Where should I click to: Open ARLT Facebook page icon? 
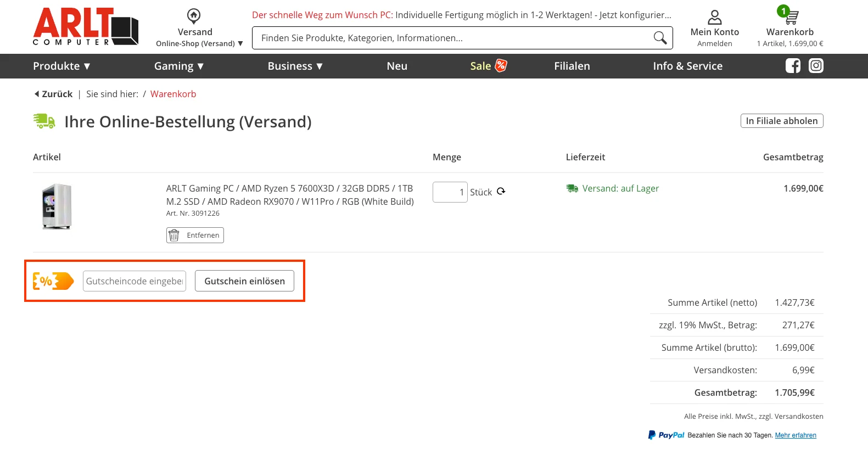(x=793, y=66)
